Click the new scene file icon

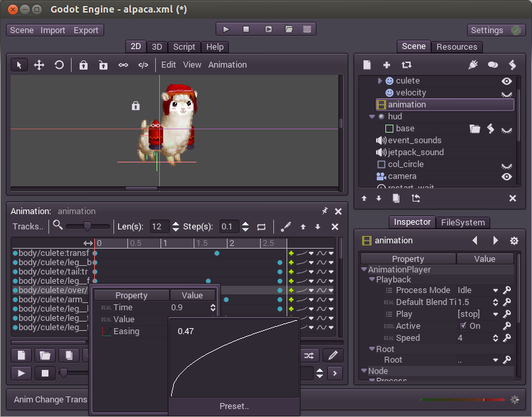point(367,65)
